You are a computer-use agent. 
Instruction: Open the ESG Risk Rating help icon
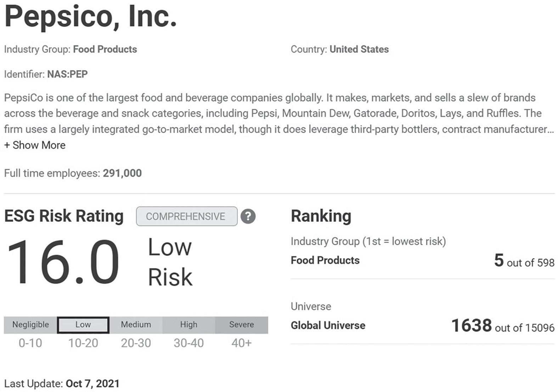[248, 216]
